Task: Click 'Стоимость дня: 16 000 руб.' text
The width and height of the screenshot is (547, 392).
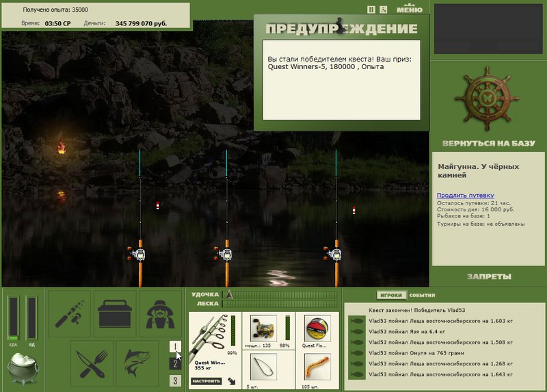Action: [x=475, y=209]
